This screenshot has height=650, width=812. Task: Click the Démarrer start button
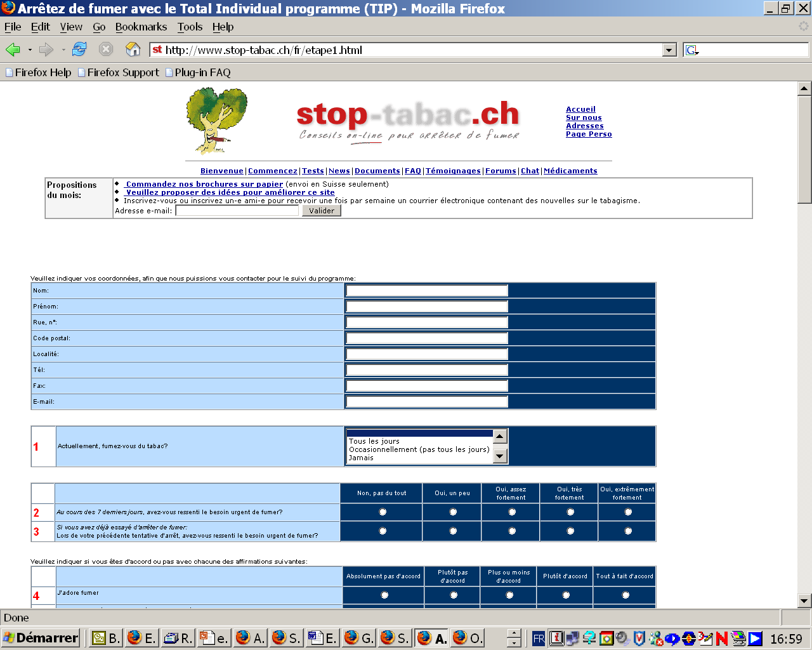coord(41,638)
